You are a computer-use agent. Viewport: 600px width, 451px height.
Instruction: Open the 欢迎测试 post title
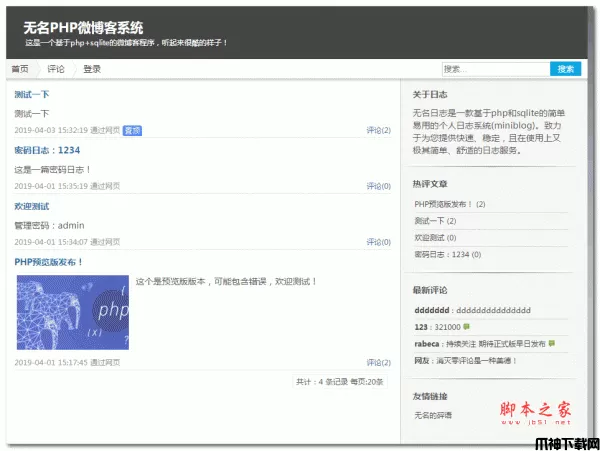32,206
